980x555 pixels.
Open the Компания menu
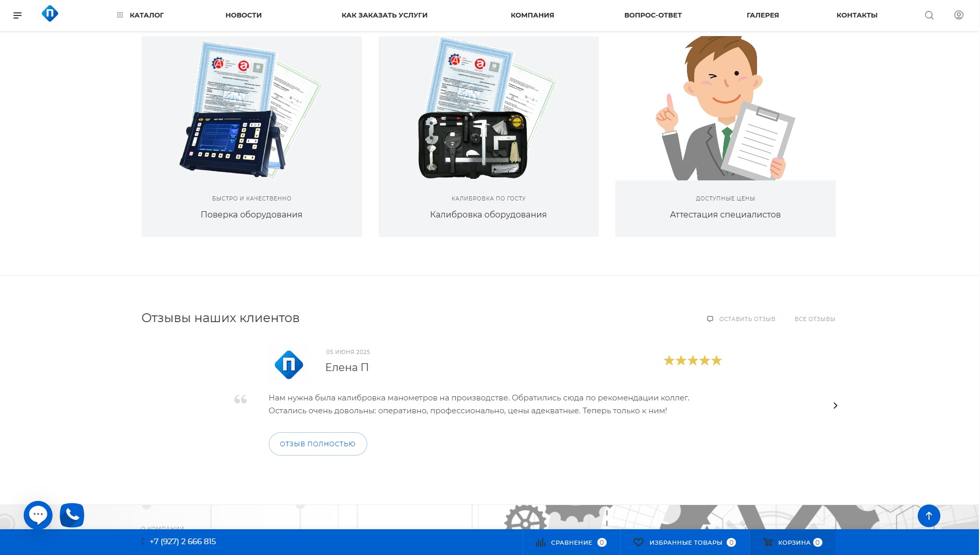pyautogui.click(x=532, y=15)
